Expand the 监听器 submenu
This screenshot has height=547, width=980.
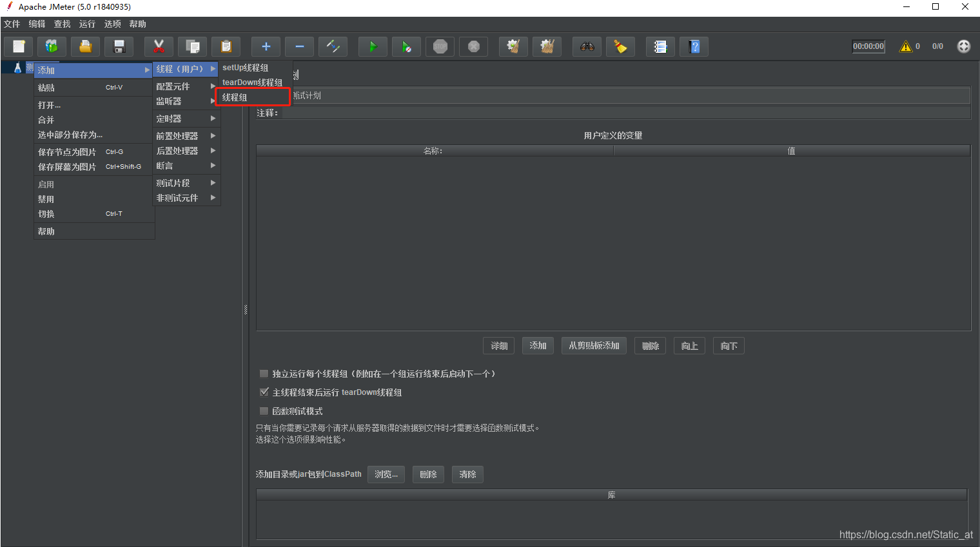(186, 101)
